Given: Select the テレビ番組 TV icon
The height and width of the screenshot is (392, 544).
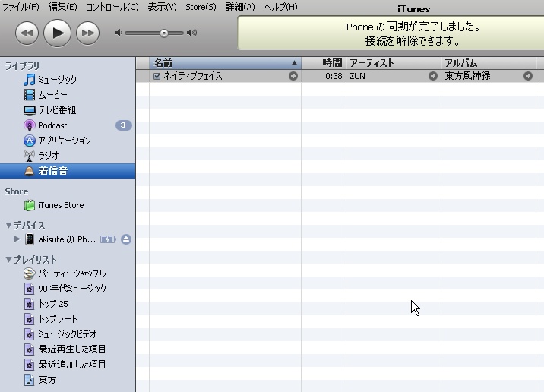Looking at the screenshot, I should (29, 110).
